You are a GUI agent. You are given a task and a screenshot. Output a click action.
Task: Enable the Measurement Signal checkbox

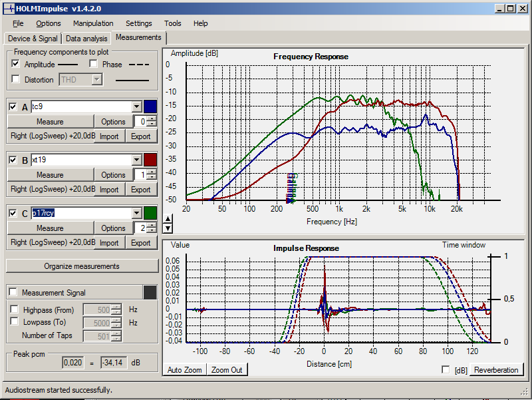13,292
